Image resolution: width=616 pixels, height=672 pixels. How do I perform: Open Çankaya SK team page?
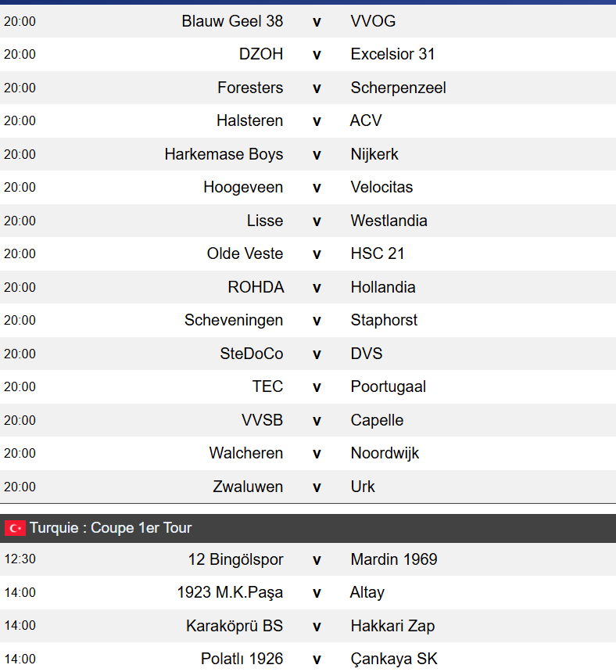[x=392, y=659]
